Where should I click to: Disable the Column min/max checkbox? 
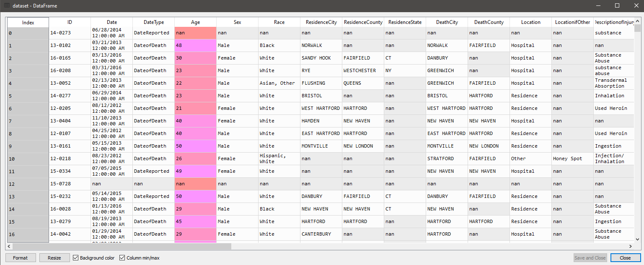[122, 258]
